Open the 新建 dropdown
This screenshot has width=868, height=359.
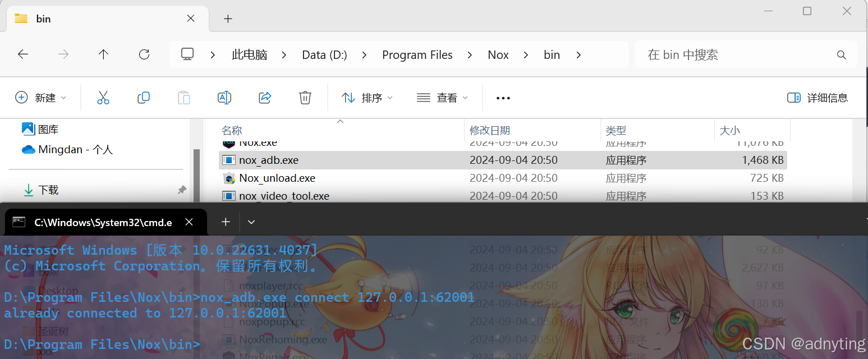(x=40, y=98)
